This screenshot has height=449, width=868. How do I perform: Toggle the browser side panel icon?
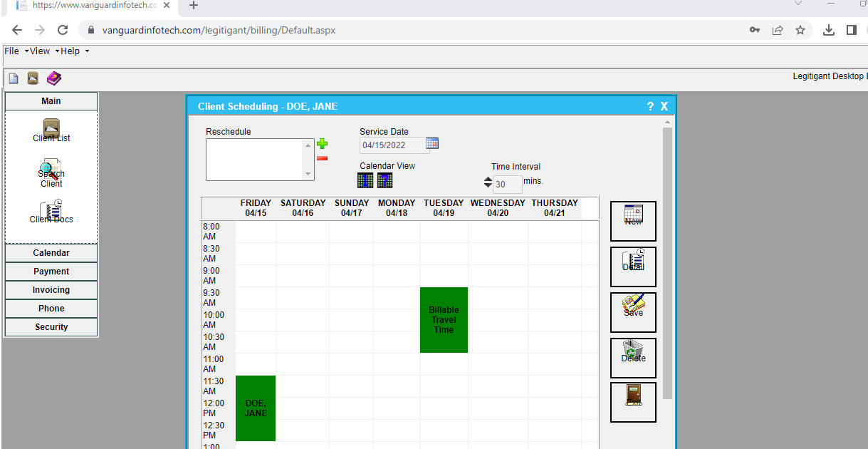(x=851, y=30)
